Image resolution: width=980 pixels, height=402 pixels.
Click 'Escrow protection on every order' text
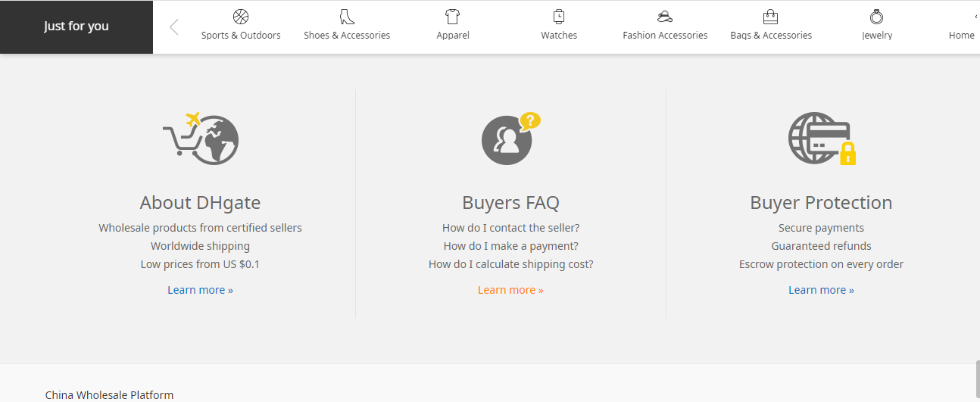point(821,264)
